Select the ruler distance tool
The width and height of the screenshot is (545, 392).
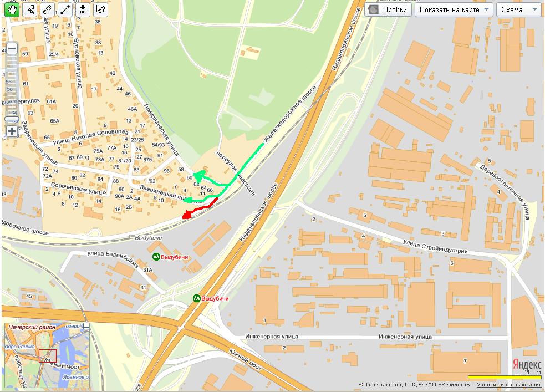(48, 9)
